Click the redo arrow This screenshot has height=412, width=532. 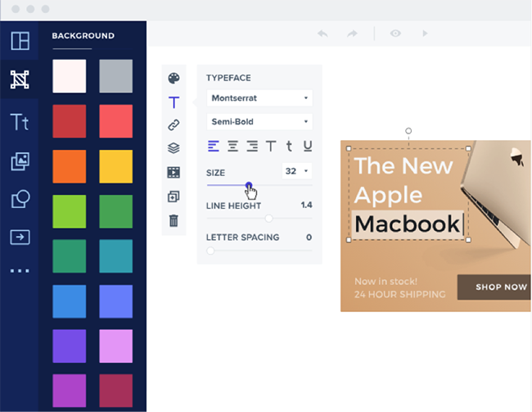pos(352,34)
